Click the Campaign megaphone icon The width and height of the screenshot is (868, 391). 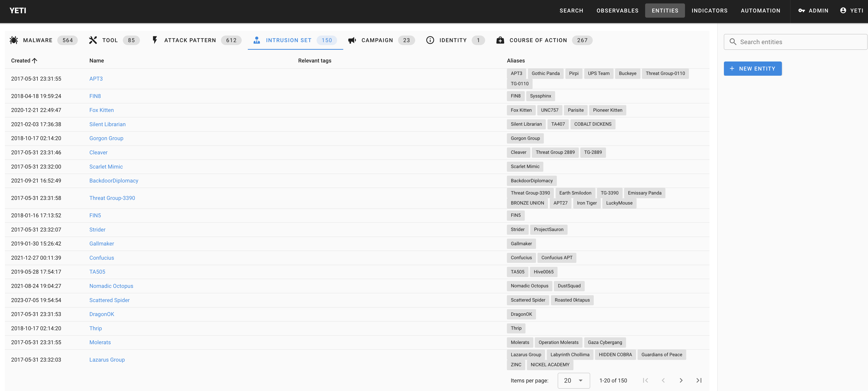(x=352, y=40)
